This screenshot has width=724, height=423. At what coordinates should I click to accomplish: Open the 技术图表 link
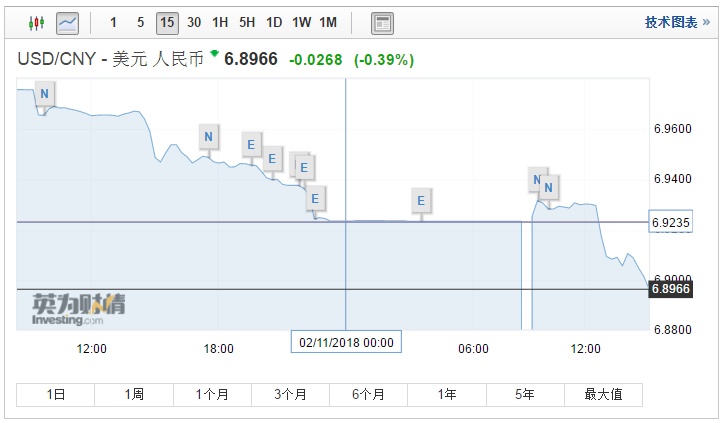670,22
